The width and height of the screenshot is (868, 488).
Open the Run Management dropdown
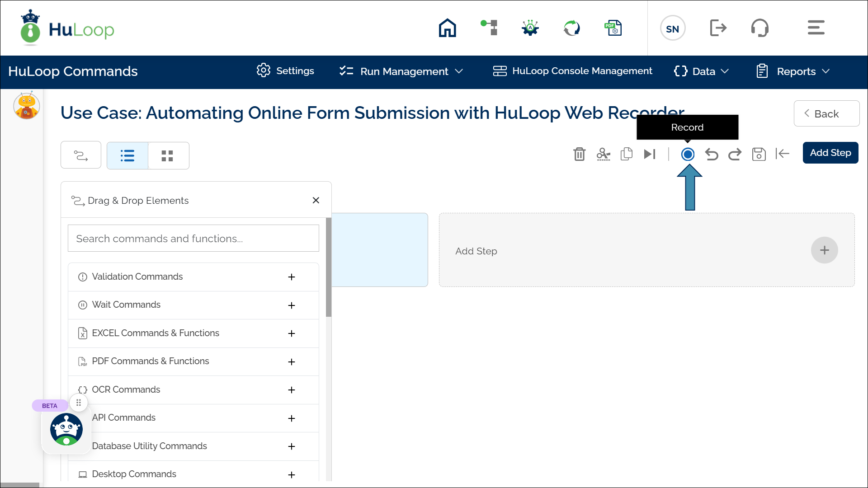(x=401, y=71)
